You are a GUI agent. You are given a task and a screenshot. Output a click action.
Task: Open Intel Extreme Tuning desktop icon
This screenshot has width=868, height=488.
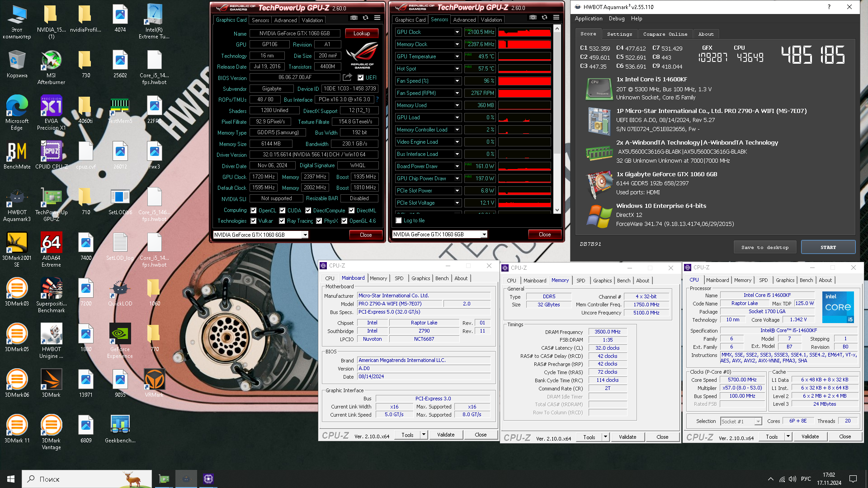pyautogui.click(x=154, y=21)
